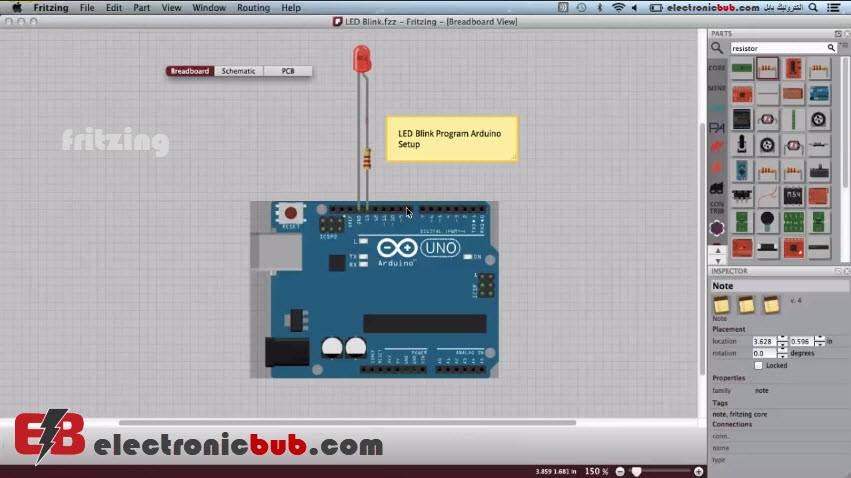This screenshot has height=478, width=851.
Task: Click the parts results vertical scrollbar
Action: 844,122
